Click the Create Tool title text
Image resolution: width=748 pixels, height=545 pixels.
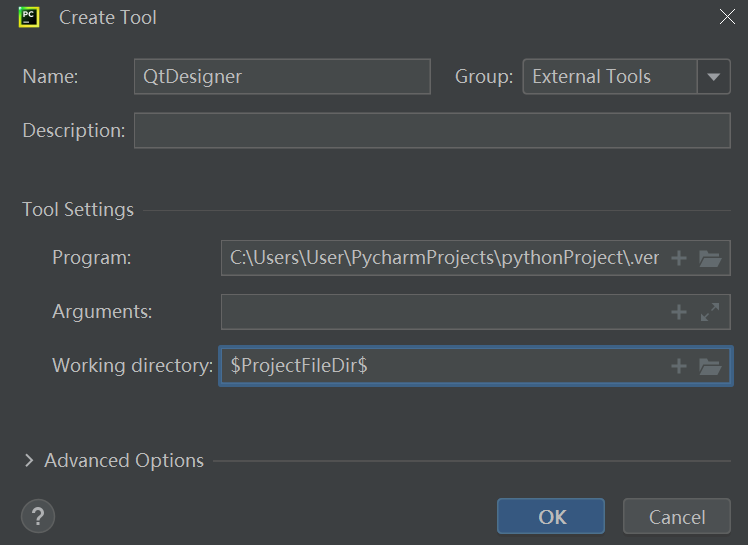click(108, 18)
